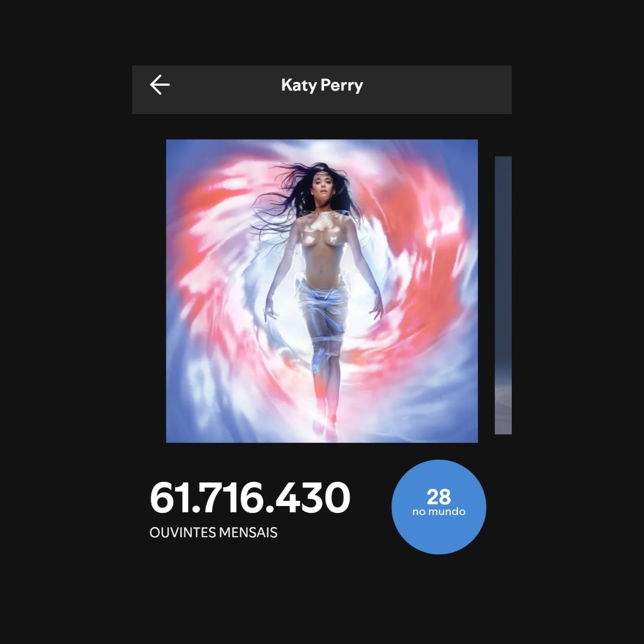Screen dimensions: 644x644
Task: Go back using the left arrow icon
Action: tap(160, 85)
